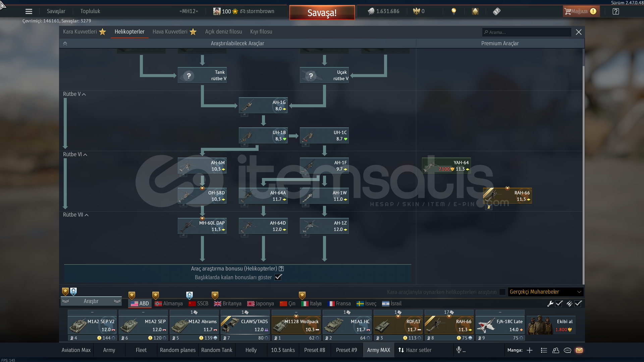Select M1A2 SEP V2 crew slot
The image size is (644, 362).
pos(92,325)
